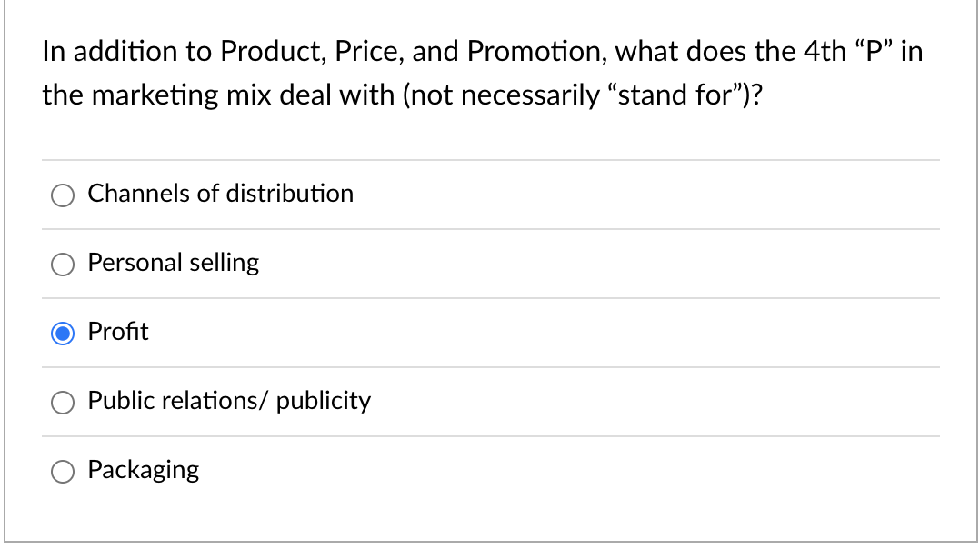The height and width of the screenshot is (549, 980).
Task: Click the Personal selling answer text
Action: point(173,263)
